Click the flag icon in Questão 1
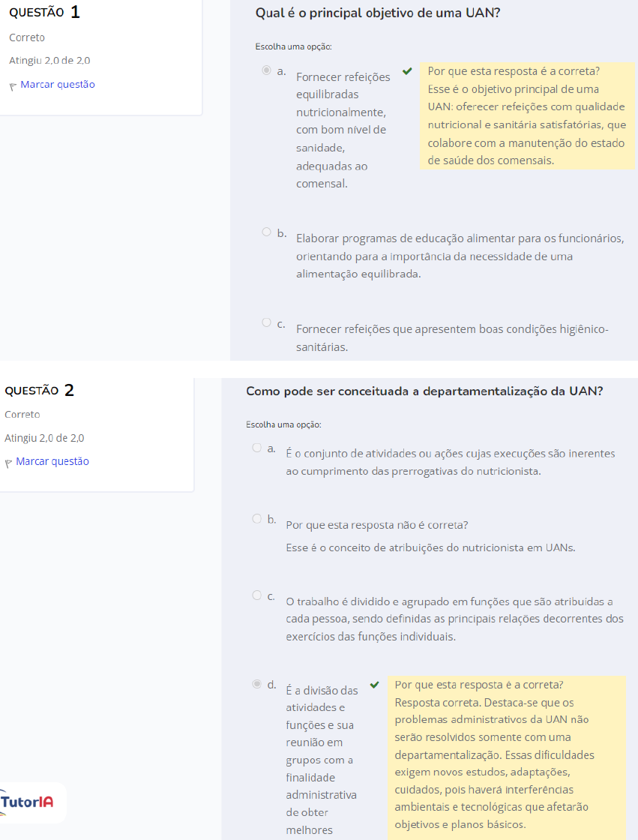 pos(13,85)
